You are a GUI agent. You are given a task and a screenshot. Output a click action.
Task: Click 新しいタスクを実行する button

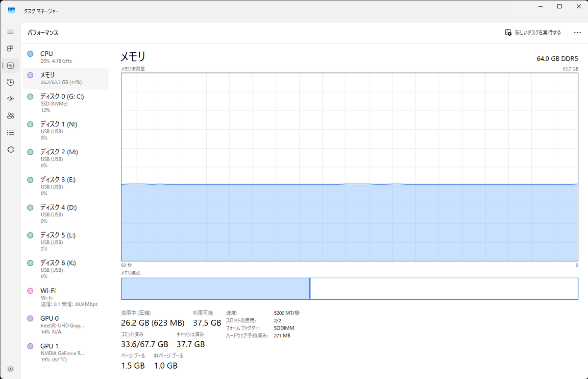[533, 32]
